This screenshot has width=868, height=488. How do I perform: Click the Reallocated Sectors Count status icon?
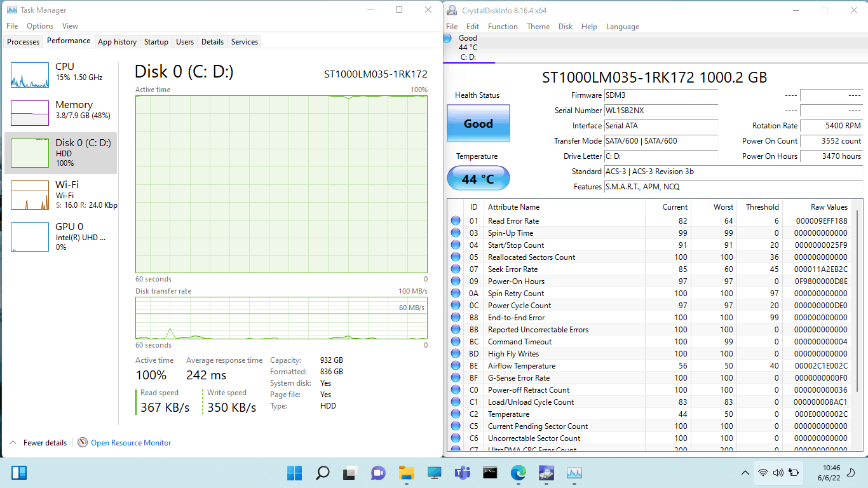pyautogui.click(x=456, y=257)
